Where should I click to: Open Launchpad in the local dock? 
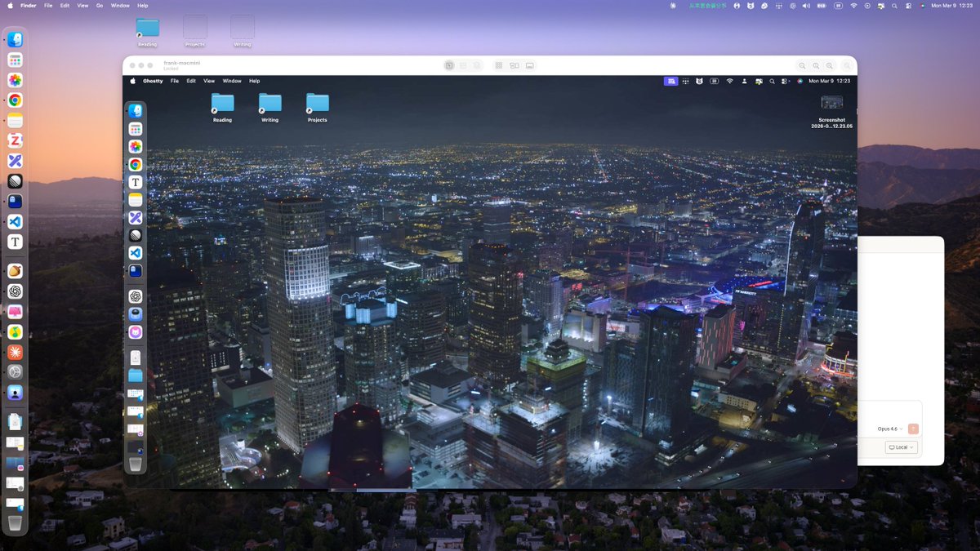(x=15, y=60)
